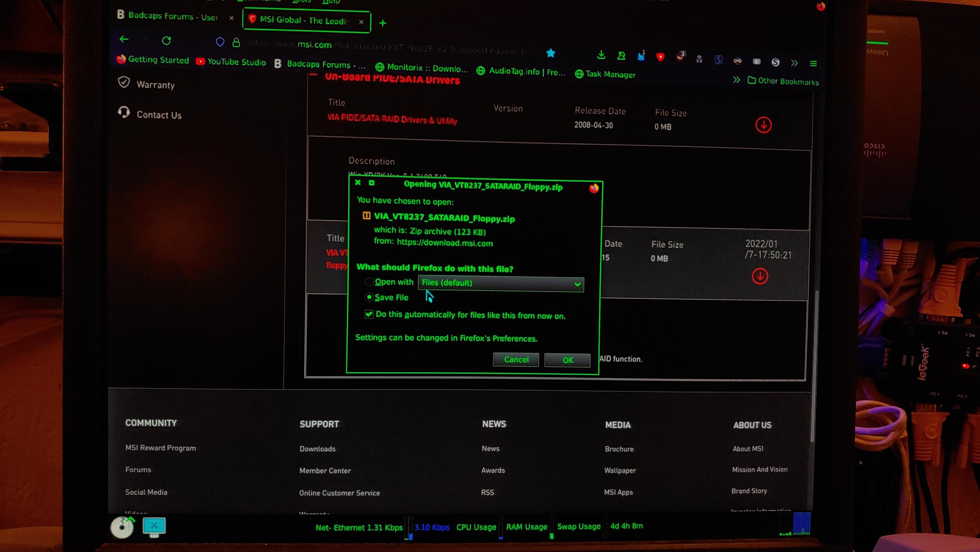Image resolution: width=980 pixels, height=552 pixels.
Task: Reload the page with refresh icon
Action: [x=166, y=40]
